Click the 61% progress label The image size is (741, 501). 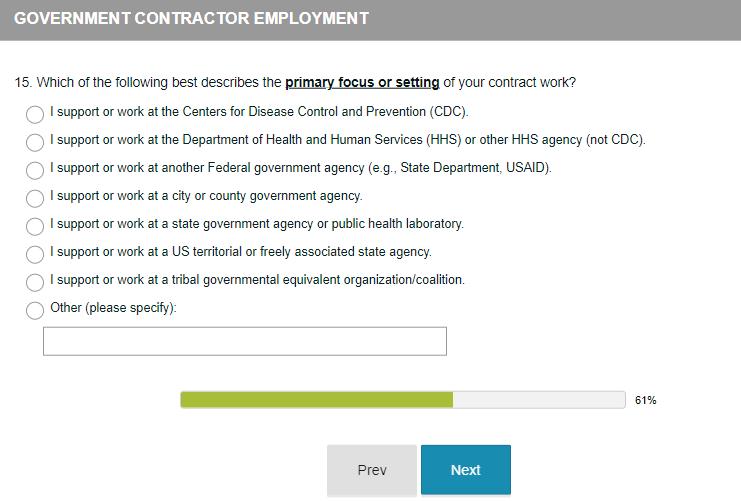point(645,400)
